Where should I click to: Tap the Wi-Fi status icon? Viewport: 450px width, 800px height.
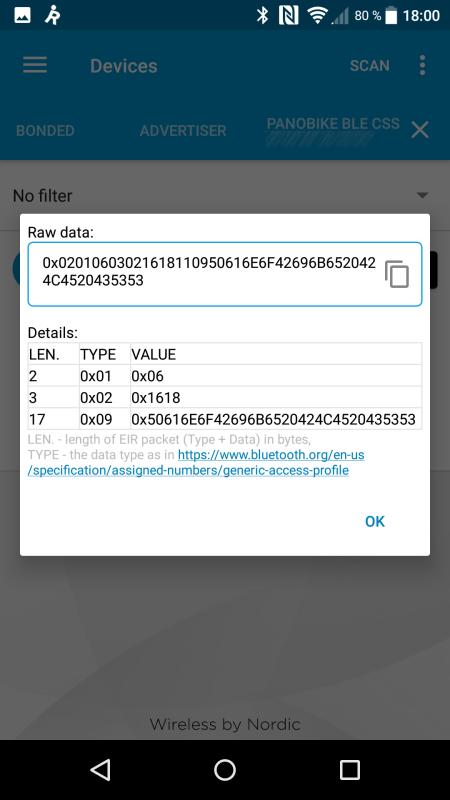pos(317,16)
